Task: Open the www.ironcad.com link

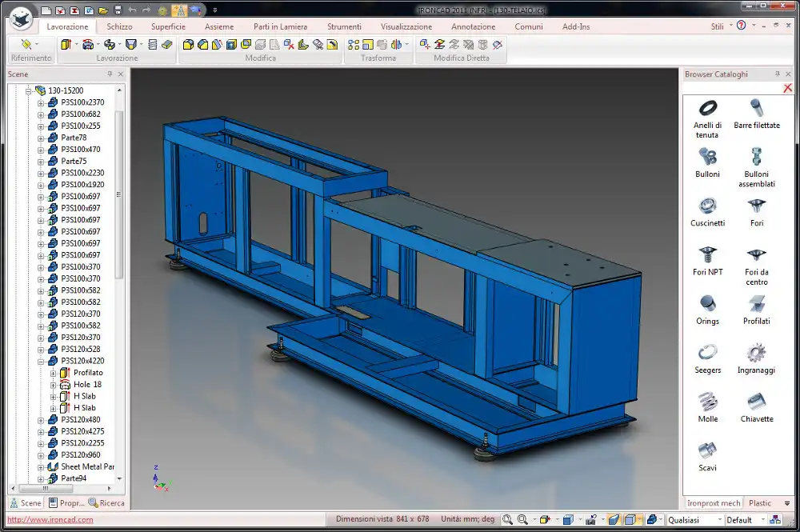Action: click(50, 520)
